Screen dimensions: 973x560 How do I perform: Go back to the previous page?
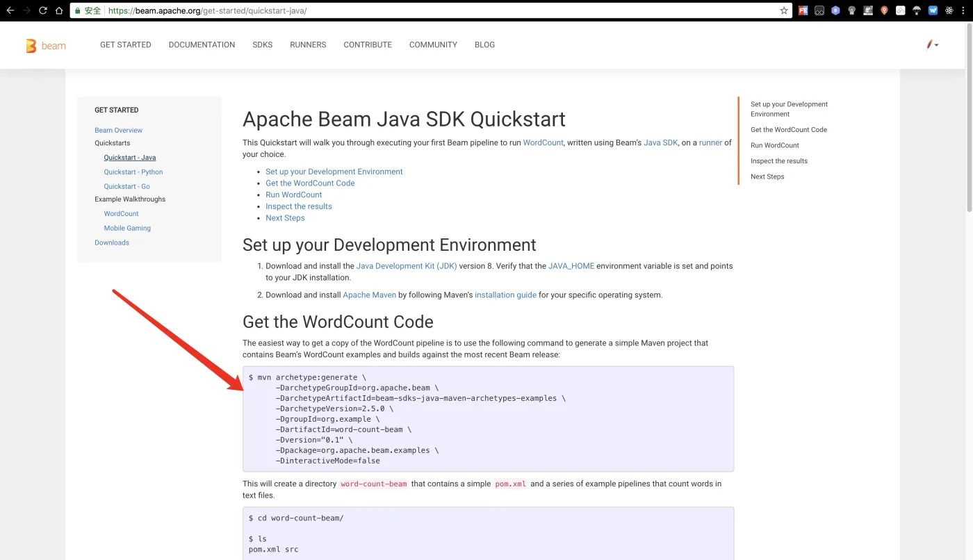10,10
